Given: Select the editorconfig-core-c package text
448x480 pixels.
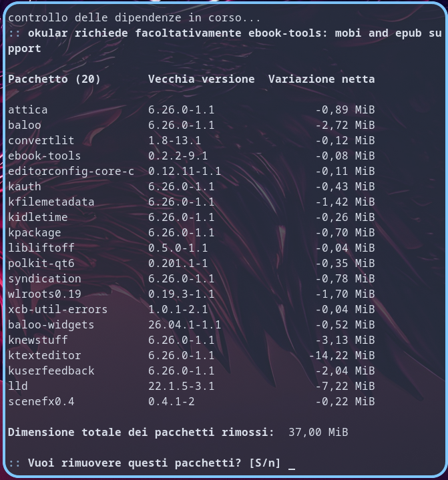Looking at the screenshot, I should tap(71, 171).
